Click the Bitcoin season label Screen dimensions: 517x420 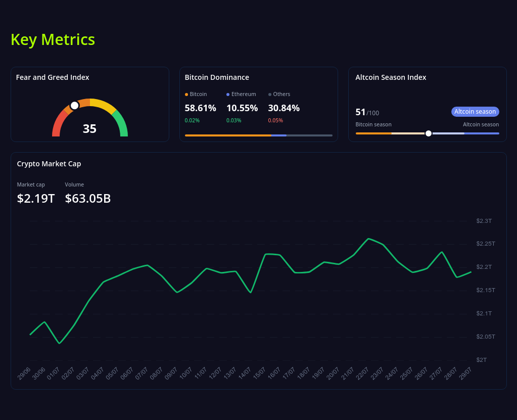tap(373, 124)
